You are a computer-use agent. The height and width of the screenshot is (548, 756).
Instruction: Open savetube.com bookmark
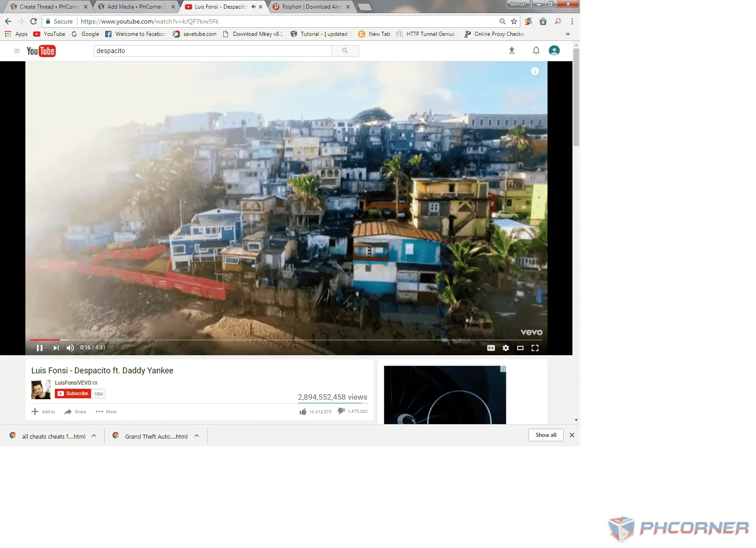tap(194, 34)
